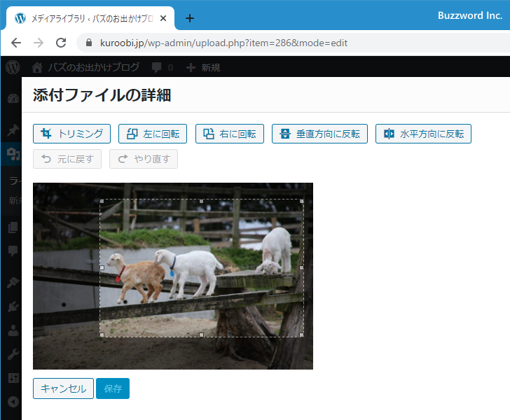This screenshot has width=510, height=420.
Task: Collapse sidebar menu arrow icon
Action: (x=13, y=402)
